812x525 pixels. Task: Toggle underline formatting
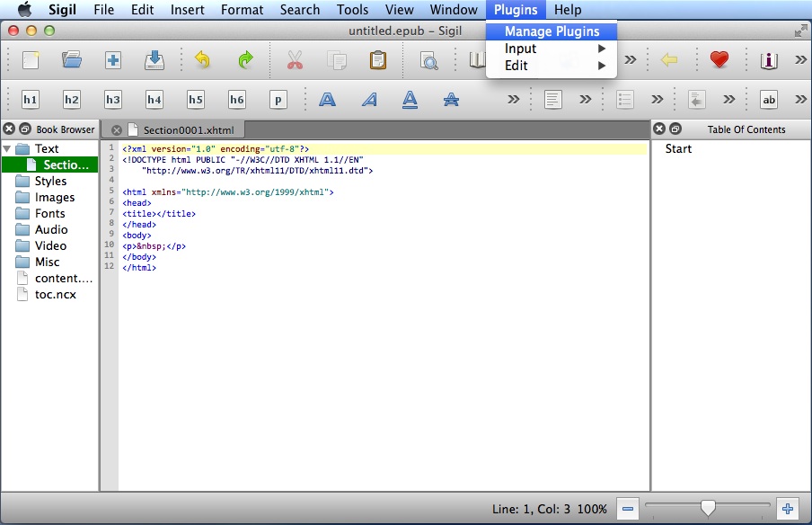[410, 99]
